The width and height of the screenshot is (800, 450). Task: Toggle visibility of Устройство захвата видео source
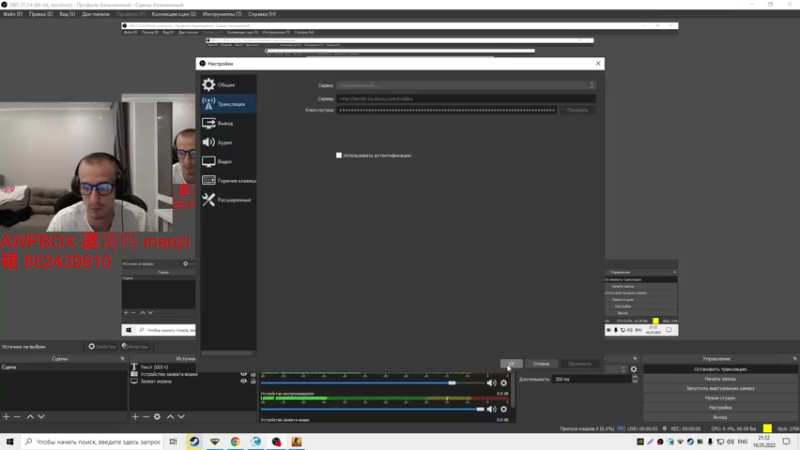click(243, 374)
